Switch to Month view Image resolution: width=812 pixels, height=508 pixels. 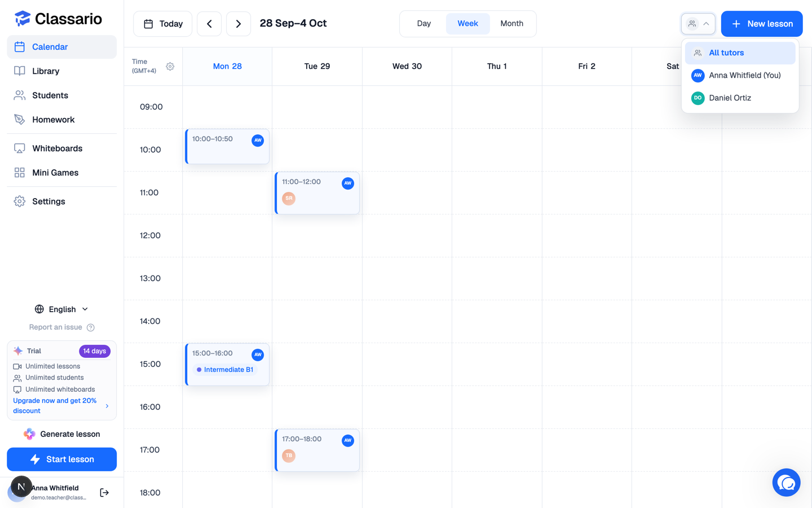(512, 24)
